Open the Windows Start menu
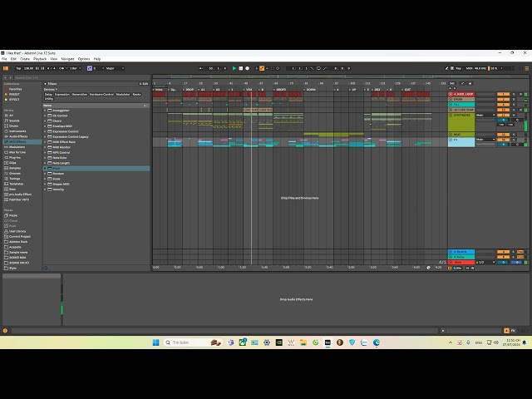532x399 pixels. pyautogui.click(x=155, y=342)
